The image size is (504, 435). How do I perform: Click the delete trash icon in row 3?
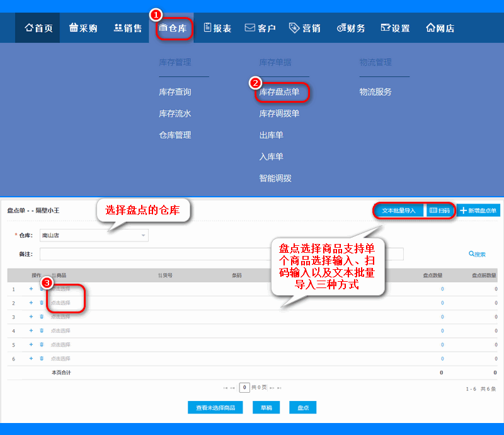tap(42, 316)
